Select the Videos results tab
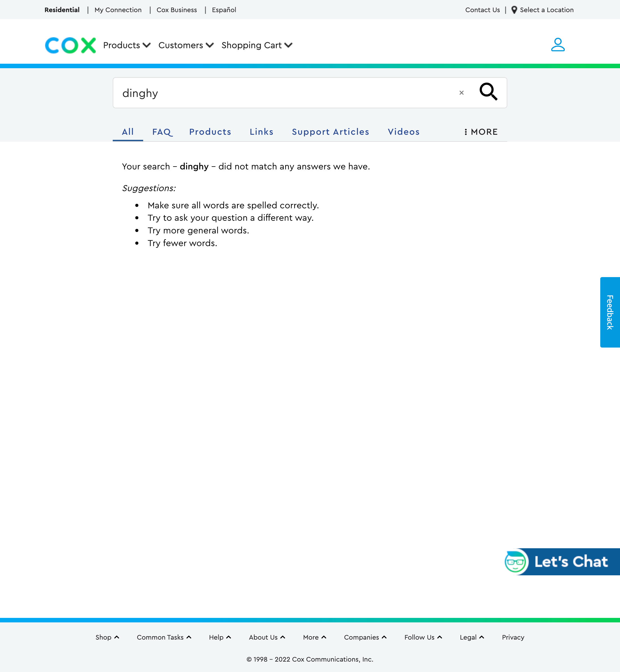620x672 pixels. (x=404, y=132)
